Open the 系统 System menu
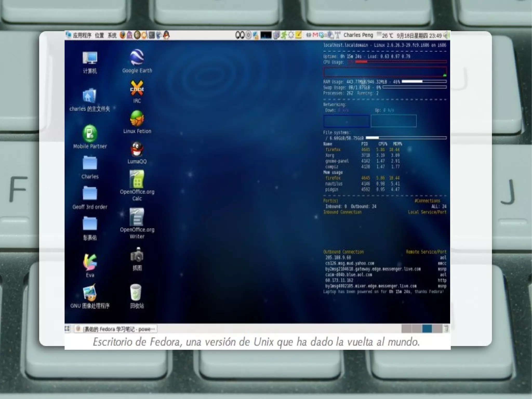 pyautogui.click(x=112, y=35)
